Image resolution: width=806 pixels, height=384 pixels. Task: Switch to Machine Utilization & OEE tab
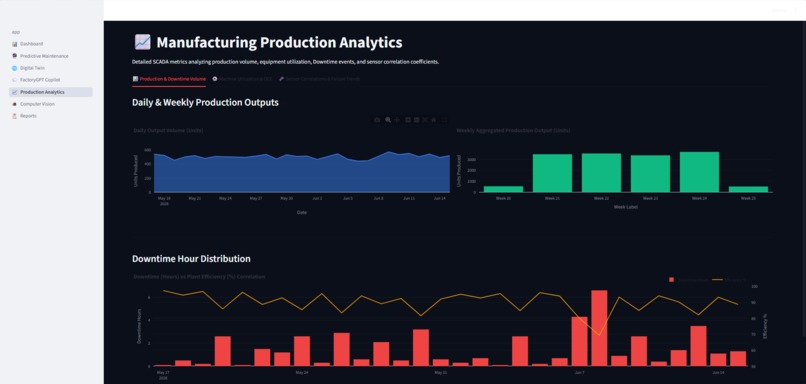(x=242, y=79)
